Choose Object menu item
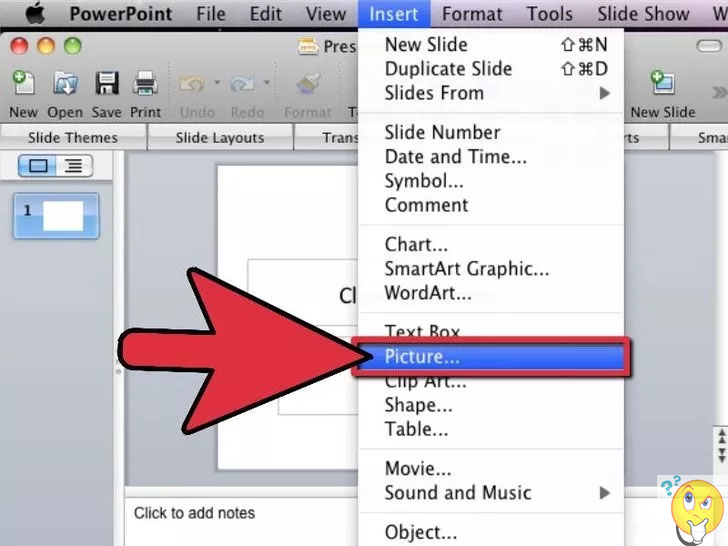 (491, 532)
